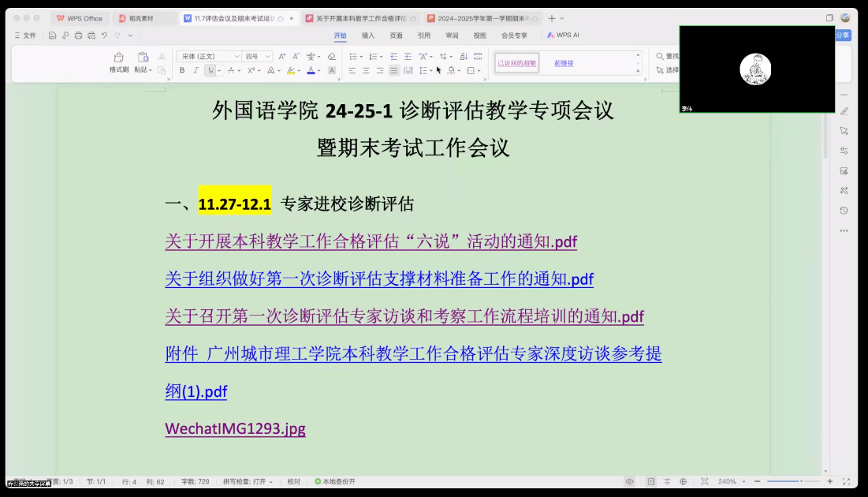
Task: Open the 文件 (File) menu
Action: 25,35
